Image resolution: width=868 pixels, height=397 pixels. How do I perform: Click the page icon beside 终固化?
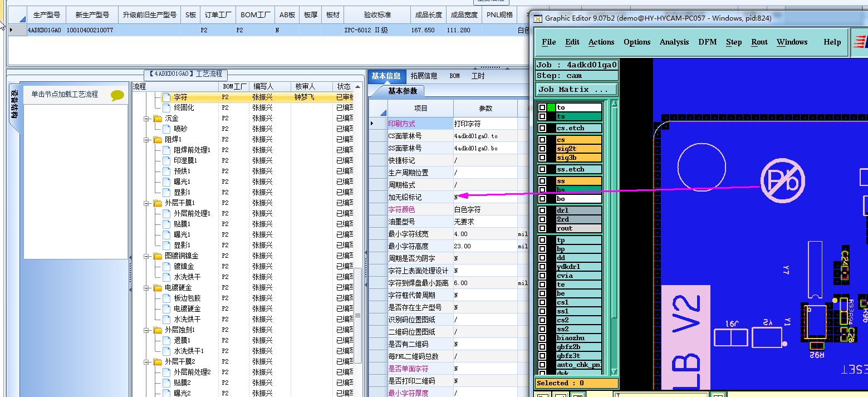(166, 107)
